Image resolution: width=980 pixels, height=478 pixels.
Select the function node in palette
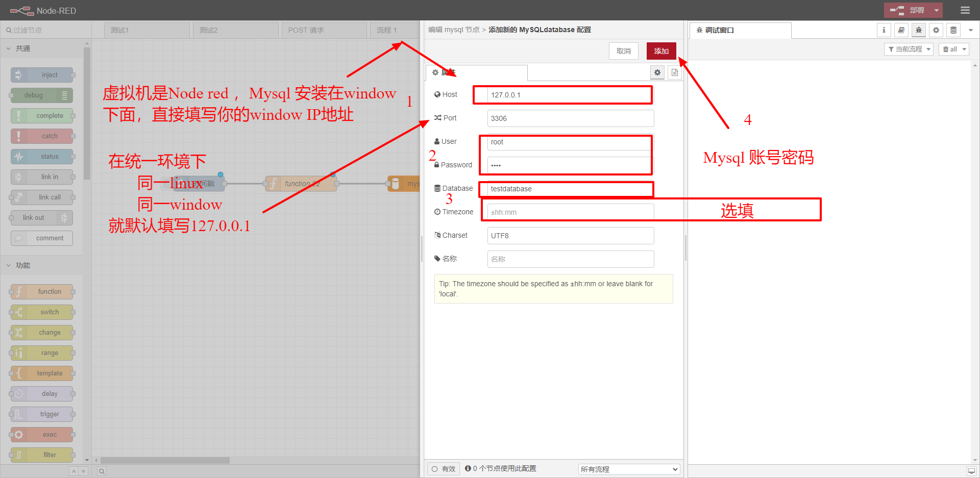click(42, 292)
